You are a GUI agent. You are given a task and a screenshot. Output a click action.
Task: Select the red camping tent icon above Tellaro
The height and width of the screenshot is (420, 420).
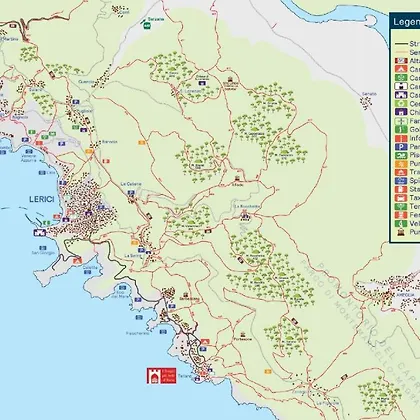(x=205, y=342)
